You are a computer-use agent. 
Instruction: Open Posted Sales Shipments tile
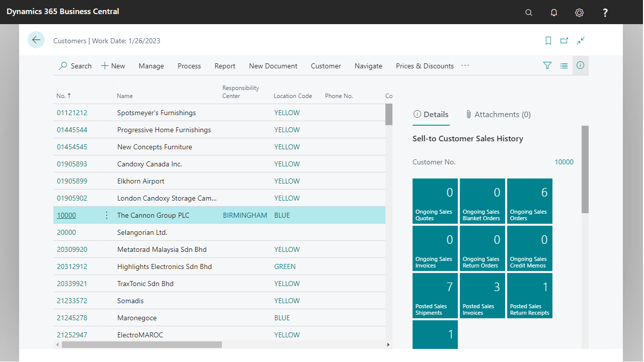[435, 296]
